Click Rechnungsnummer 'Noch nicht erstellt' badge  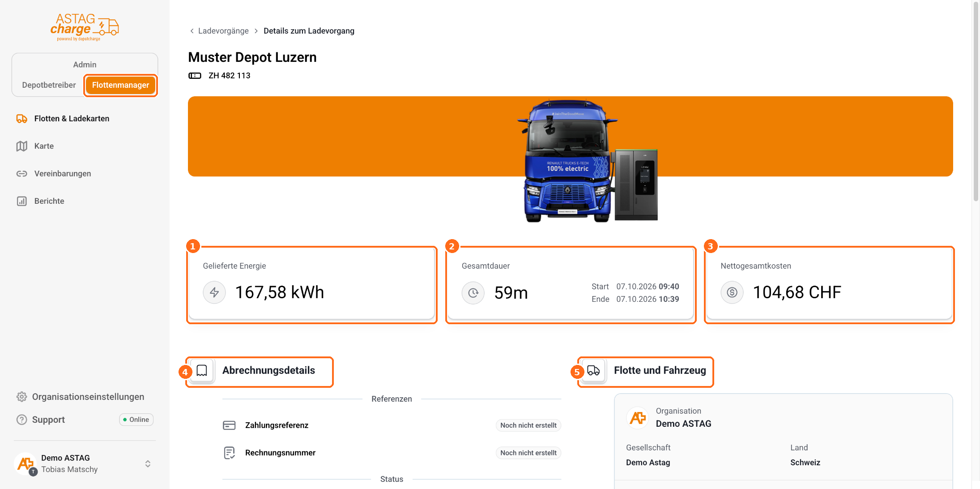[528, 453]
